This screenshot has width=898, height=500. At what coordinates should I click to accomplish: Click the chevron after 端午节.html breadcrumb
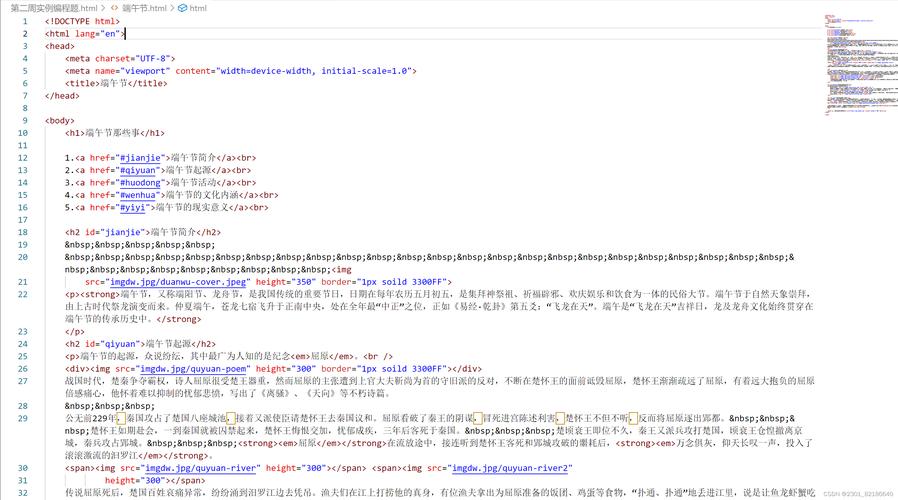point(171,8)
